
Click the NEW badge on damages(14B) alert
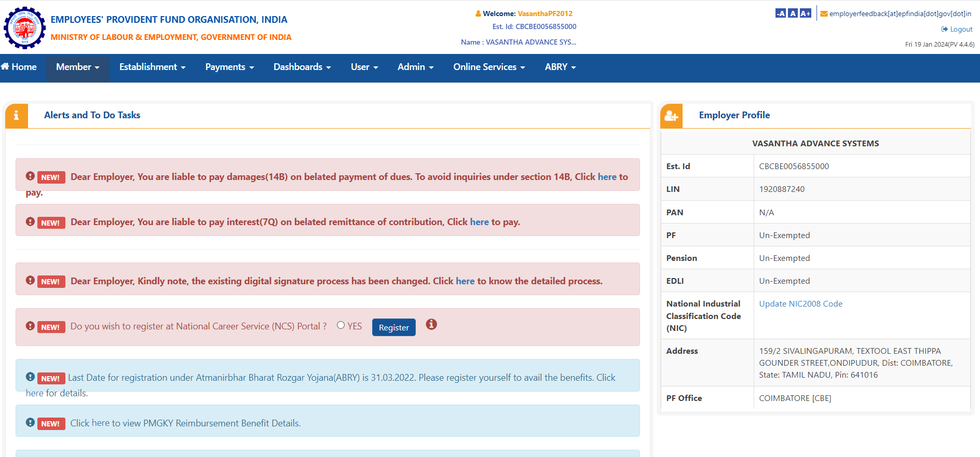click(51, 177)
